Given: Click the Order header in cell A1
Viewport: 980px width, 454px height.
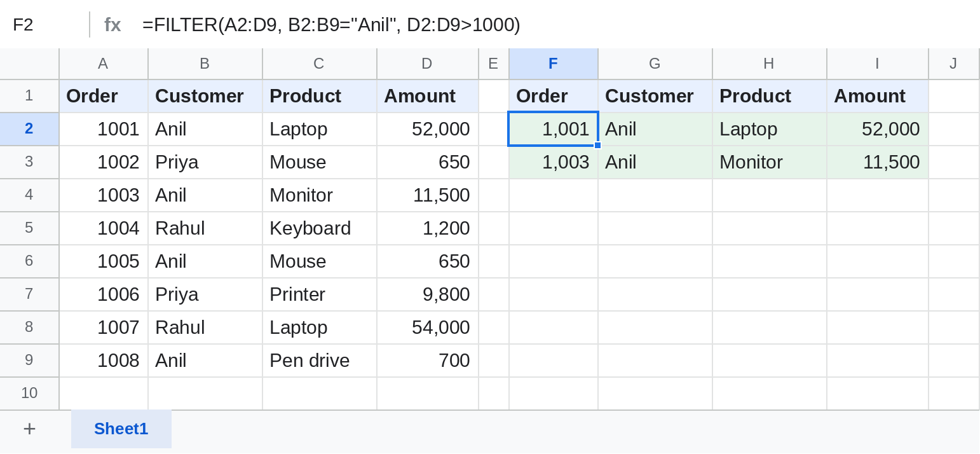Looking at the screenshot, I should [104, 96].
